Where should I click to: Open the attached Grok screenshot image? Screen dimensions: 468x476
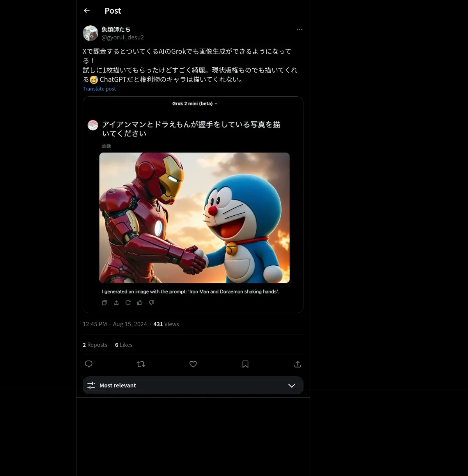coord(193,205)
